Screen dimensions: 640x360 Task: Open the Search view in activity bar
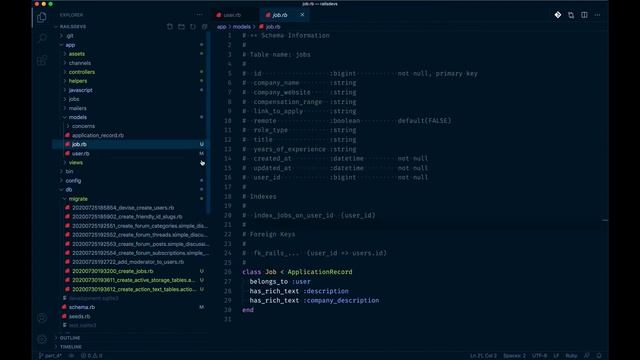click(x=42, y=39)
